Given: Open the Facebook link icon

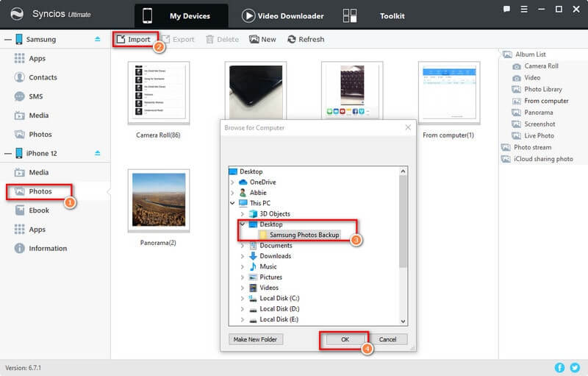Looking at the screenshot, I should pyautogui.click(x=559, y=368).
